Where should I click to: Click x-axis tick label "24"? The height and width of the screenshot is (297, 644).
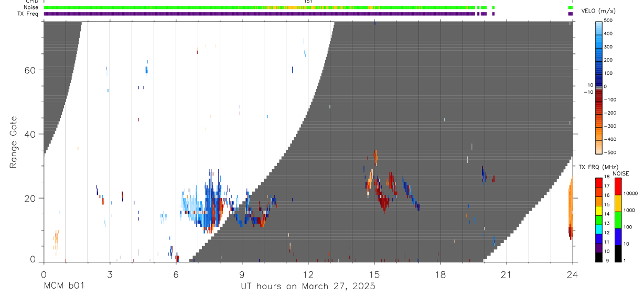pos(572,274)
